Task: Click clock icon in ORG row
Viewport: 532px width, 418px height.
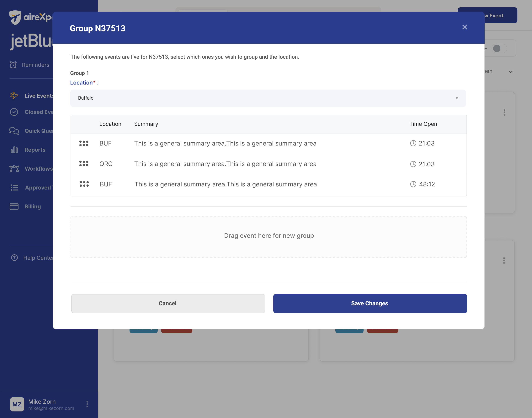Action: pos(413,164)
